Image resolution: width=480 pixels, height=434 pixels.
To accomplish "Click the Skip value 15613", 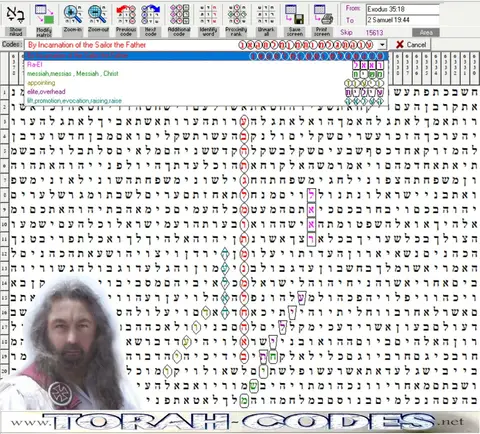I will pos(374,32).
